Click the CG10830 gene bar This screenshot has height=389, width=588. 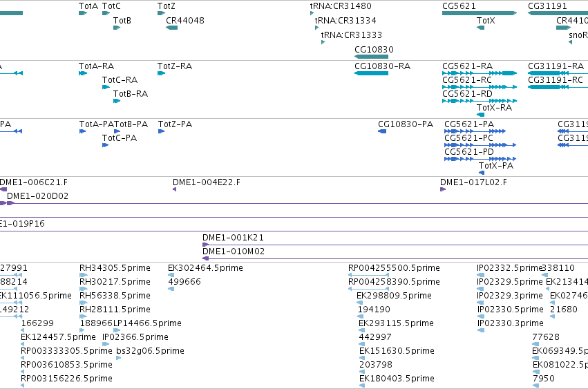[371, 57]
